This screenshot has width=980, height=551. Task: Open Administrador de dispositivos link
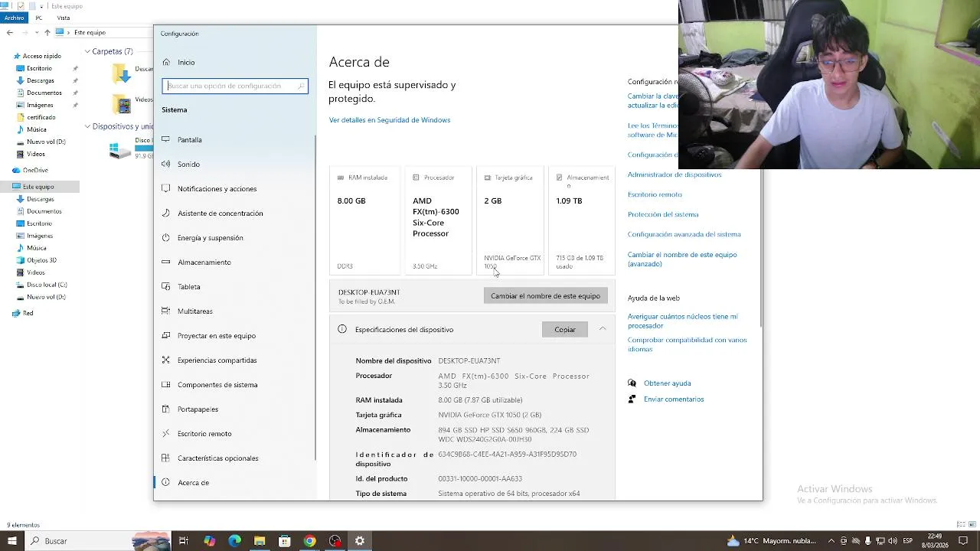675,174
